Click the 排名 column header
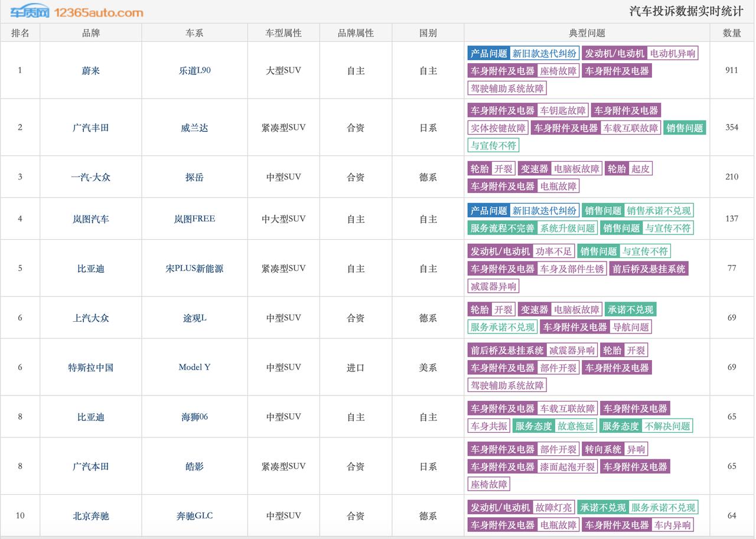756x539 pixels. click(20, 33)
